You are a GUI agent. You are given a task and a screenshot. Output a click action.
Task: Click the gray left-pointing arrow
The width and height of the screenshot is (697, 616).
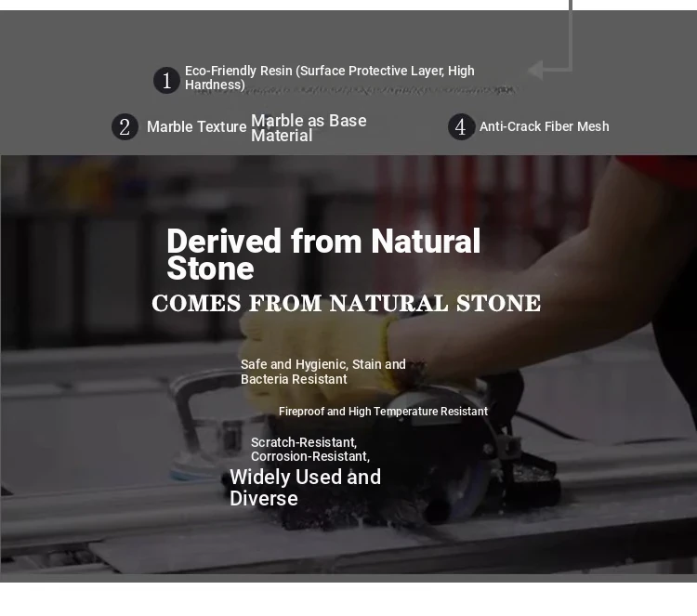pyautogui.click(x=536, y=70)
